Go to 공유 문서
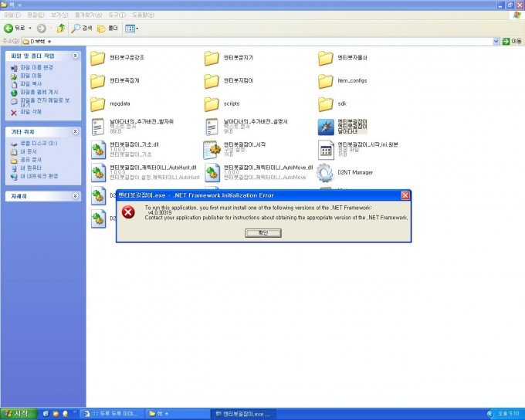 [x=31, y=160]
